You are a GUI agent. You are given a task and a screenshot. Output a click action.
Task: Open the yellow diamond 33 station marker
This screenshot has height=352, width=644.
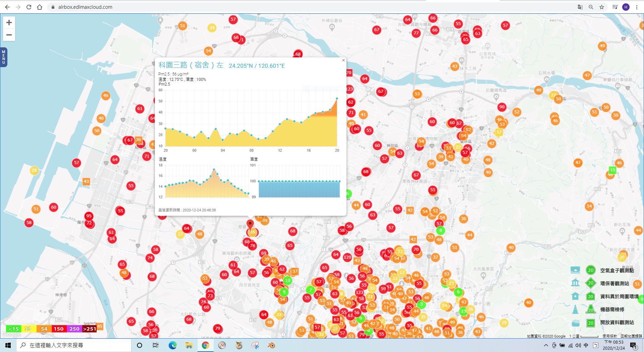click(279, 315)
